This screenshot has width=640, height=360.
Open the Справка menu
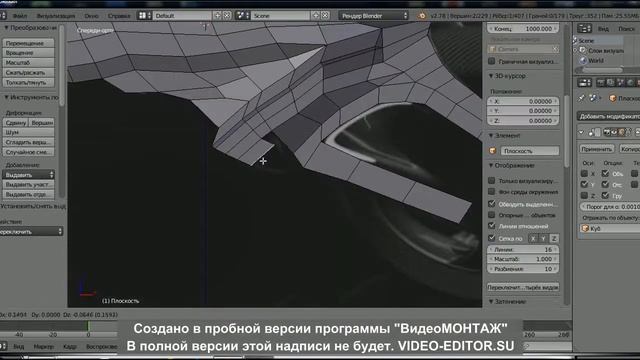pos(119,16)
